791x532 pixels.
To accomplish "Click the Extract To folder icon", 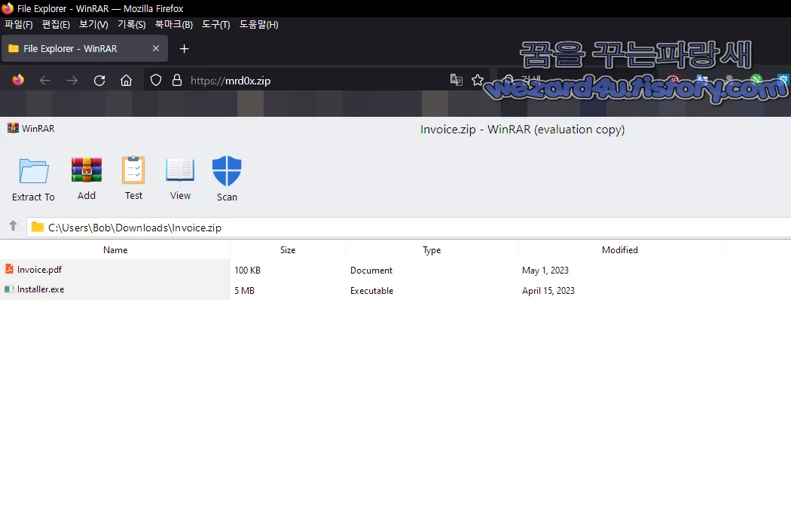I will coord(34,171).
